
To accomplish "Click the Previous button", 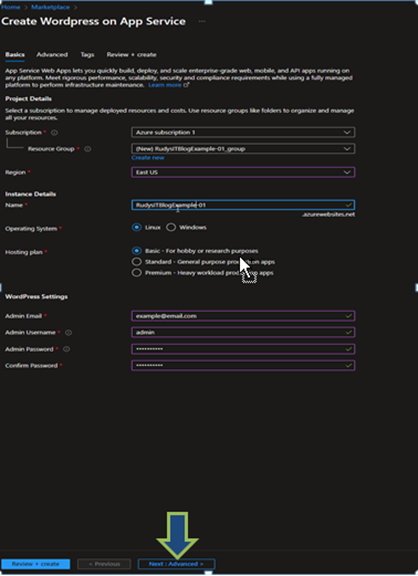I will tap(104, 564).
